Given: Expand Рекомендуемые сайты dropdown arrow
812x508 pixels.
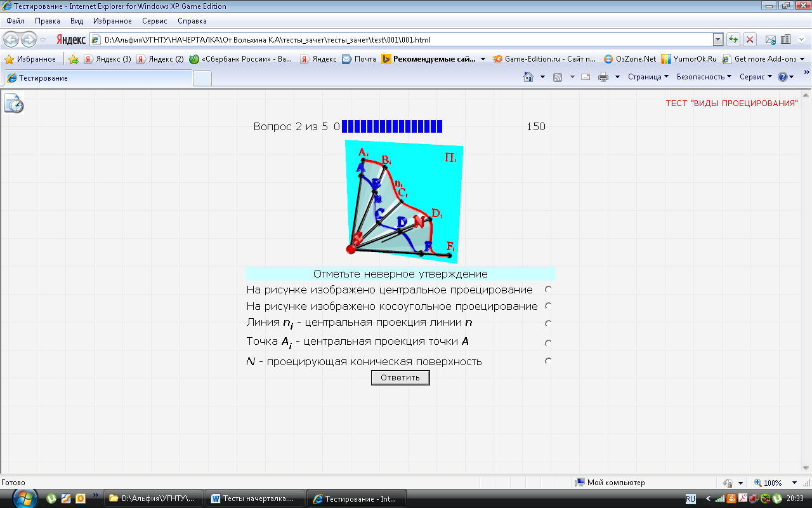Looking at the screenshot, I should point(483,59).
